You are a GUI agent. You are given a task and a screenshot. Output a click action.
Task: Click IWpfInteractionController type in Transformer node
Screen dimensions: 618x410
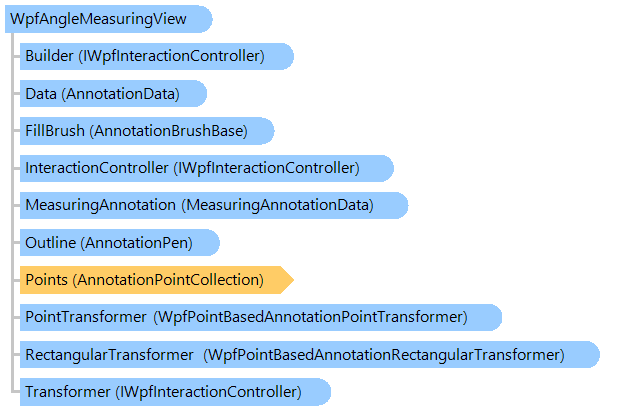pos(208,392)
